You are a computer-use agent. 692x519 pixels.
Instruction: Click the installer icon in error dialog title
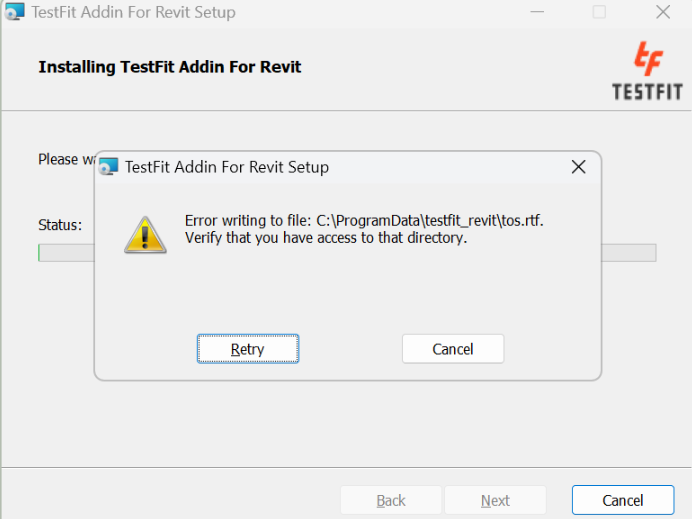[109, 166]
